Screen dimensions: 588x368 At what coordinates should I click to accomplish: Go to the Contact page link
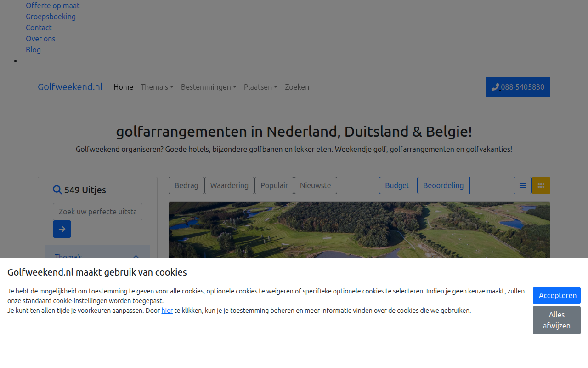[39, 28]
